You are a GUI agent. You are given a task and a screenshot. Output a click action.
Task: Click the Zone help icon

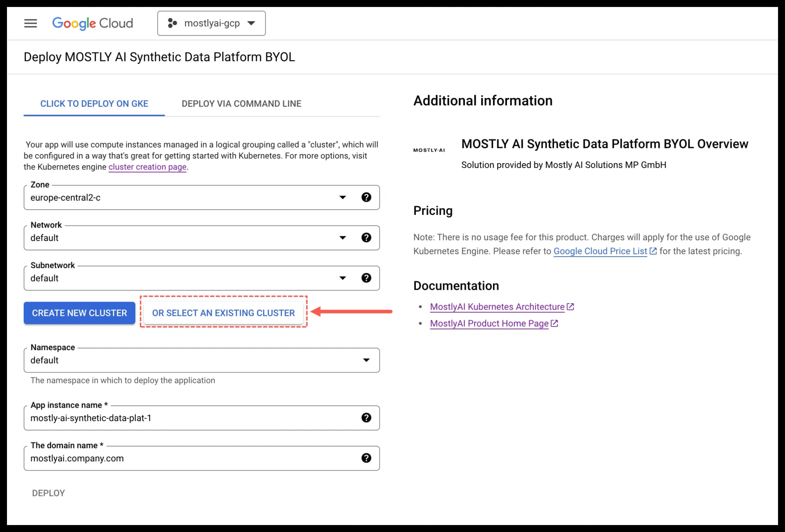coord(366,197)
